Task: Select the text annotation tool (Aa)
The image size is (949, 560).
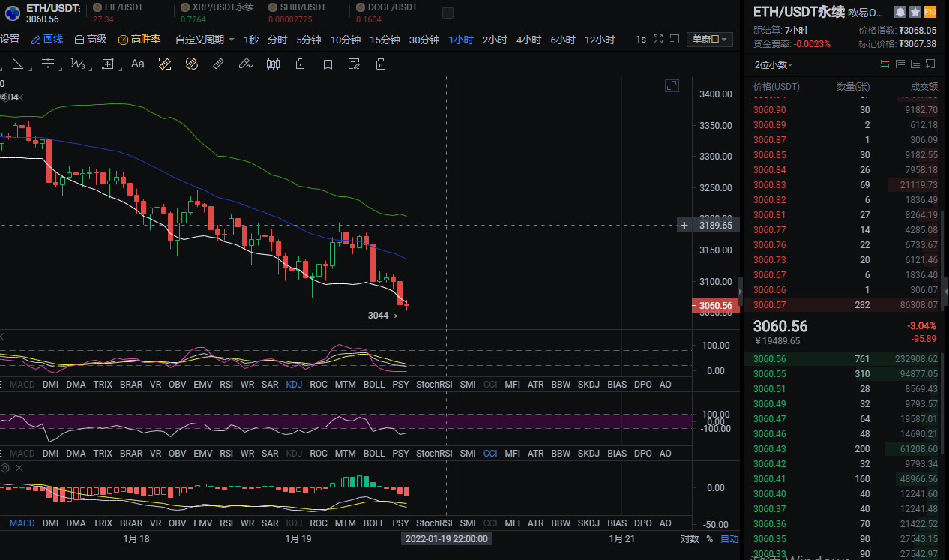Action: tap(138, 64)
